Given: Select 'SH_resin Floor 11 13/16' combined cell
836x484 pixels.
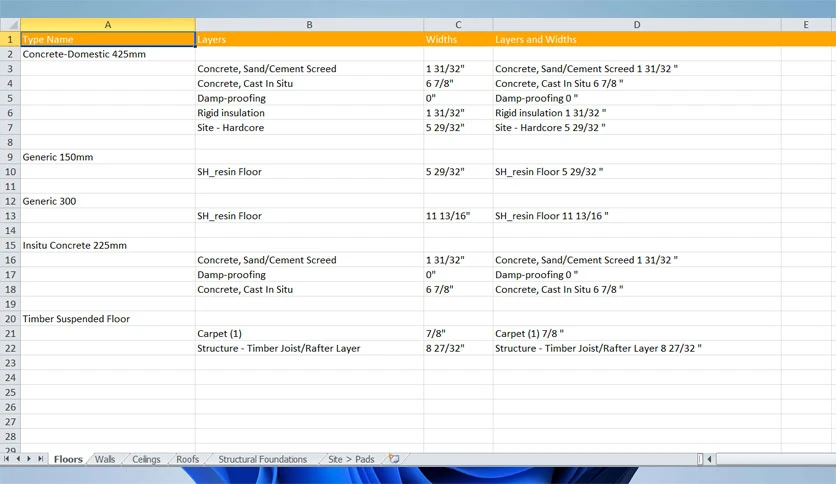Looking at the screenshot, I should tap(637, 216).
